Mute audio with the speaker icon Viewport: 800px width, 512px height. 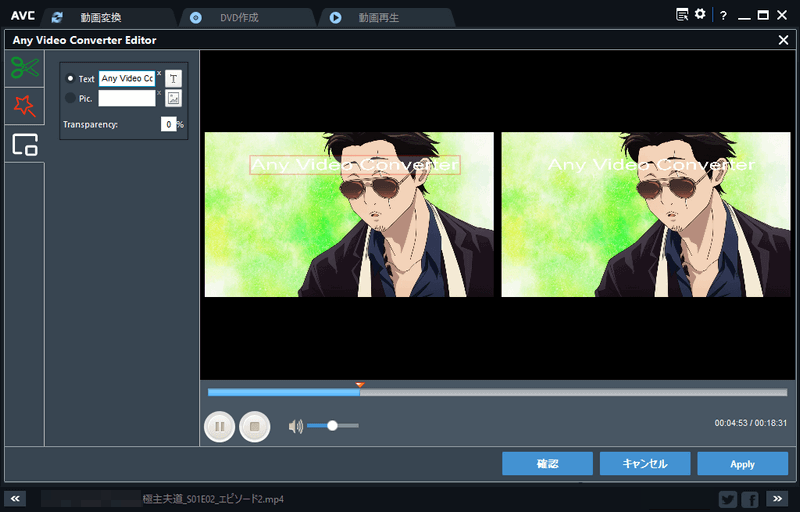tap(295, 426)
